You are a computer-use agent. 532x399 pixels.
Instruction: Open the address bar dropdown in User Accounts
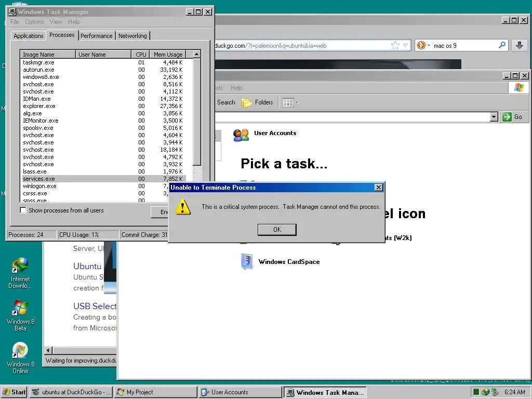pyautogui.click(x=494, y=117)
